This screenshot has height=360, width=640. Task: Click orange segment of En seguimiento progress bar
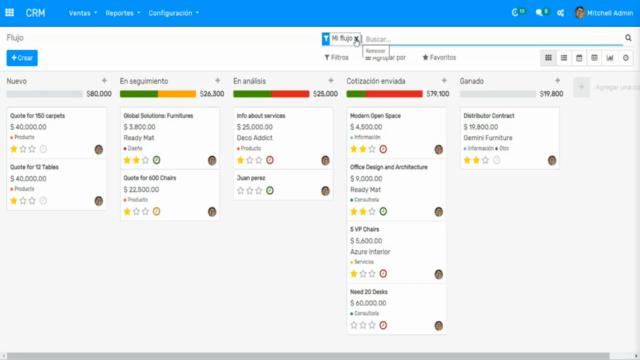(x=177, y=94)
